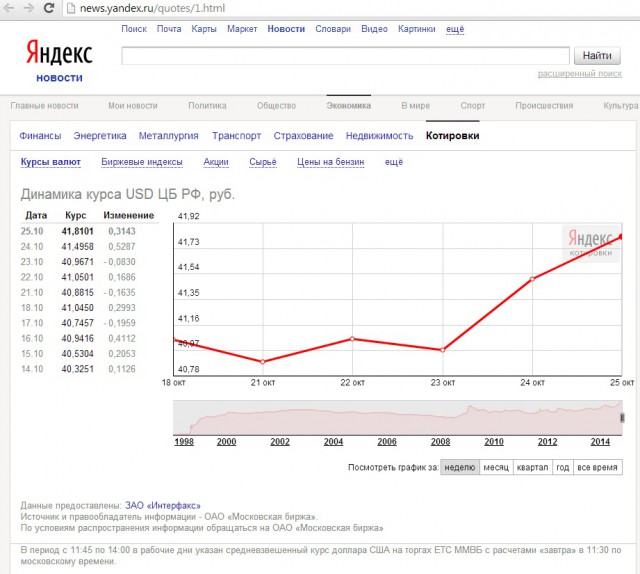Select Биржевые индексы quotes category
Viewport: 640px width, 574px height.
142,162
